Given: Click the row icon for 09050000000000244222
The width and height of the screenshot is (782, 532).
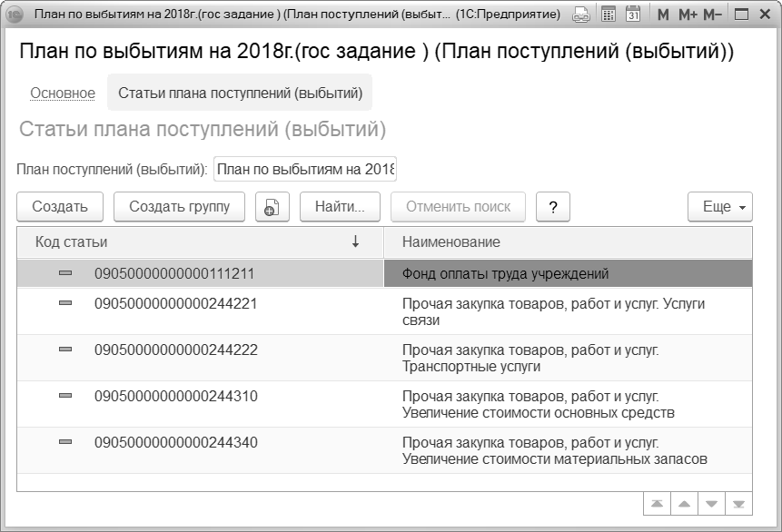Looking at the screenshot, I should (x=65, y=350).
